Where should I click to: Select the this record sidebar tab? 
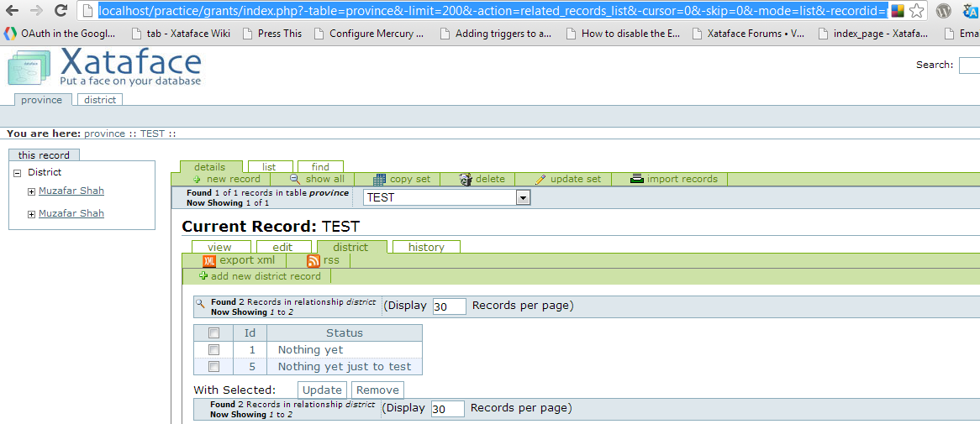pos(44,154)
